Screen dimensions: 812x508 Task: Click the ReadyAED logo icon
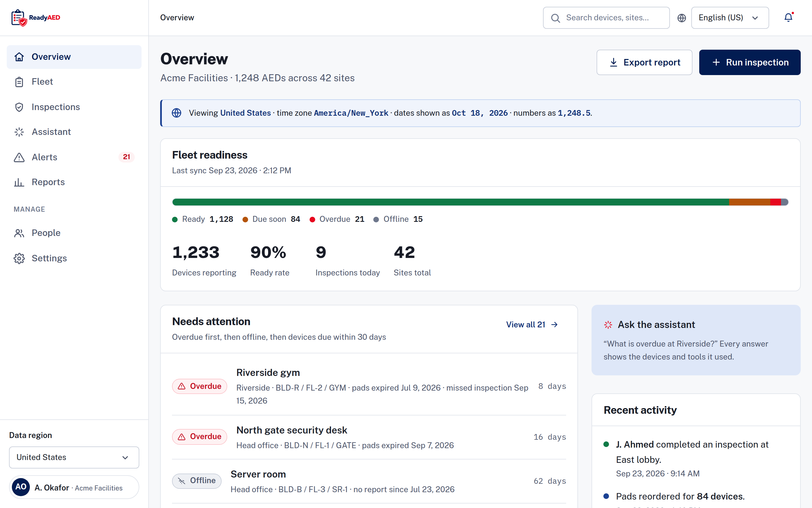pyautogui.click(x=19, y=18)
